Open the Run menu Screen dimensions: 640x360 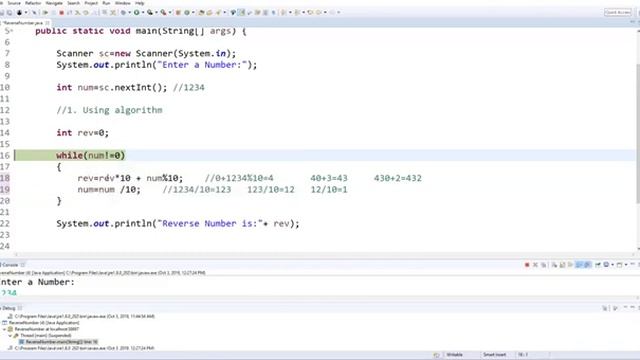106,3
